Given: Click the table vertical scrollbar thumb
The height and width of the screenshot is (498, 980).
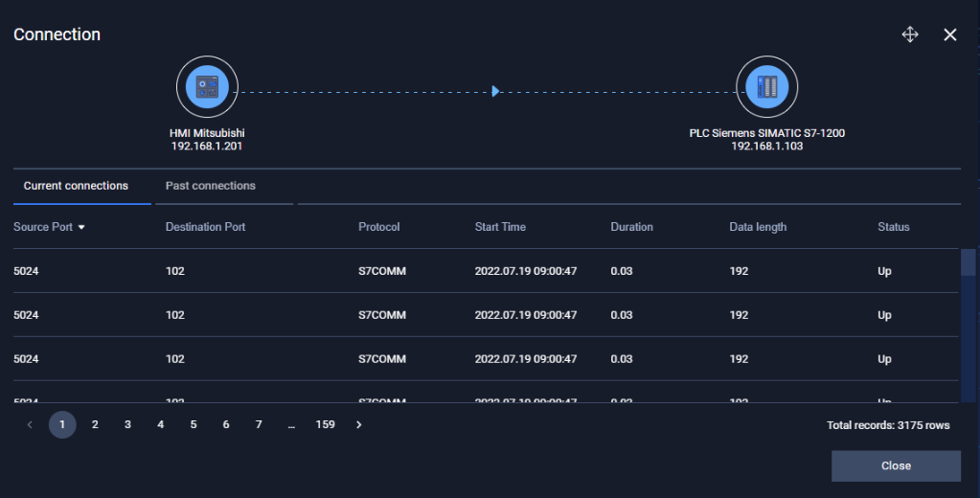Looking at the screenshot, I should pyautogui.click(x=969, y=262).
